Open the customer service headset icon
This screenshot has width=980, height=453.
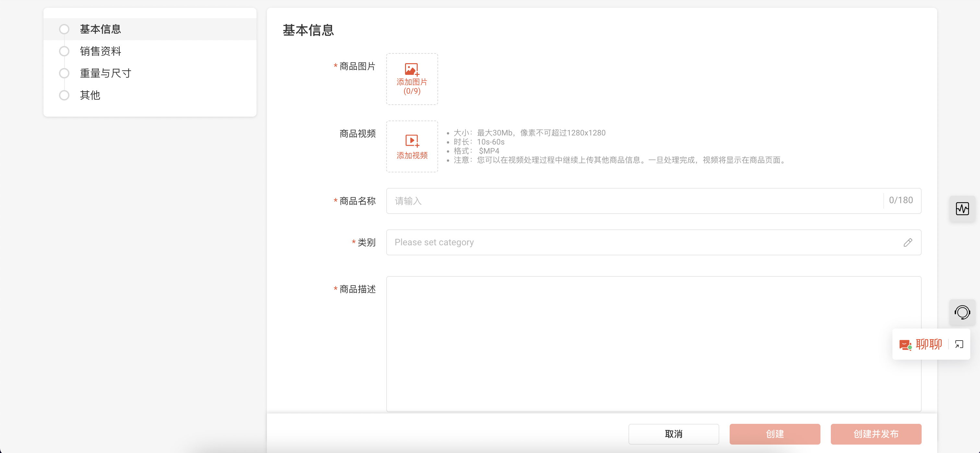pos(962,312)
